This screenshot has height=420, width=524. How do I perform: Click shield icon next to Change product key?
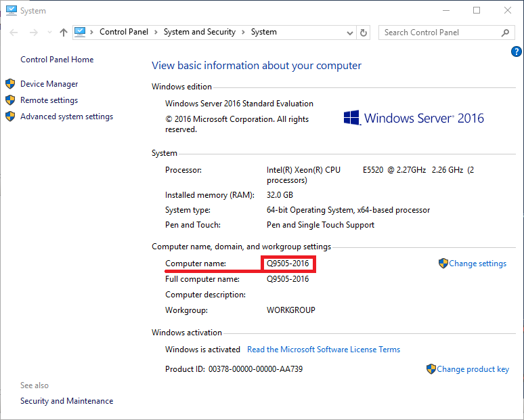431,369
